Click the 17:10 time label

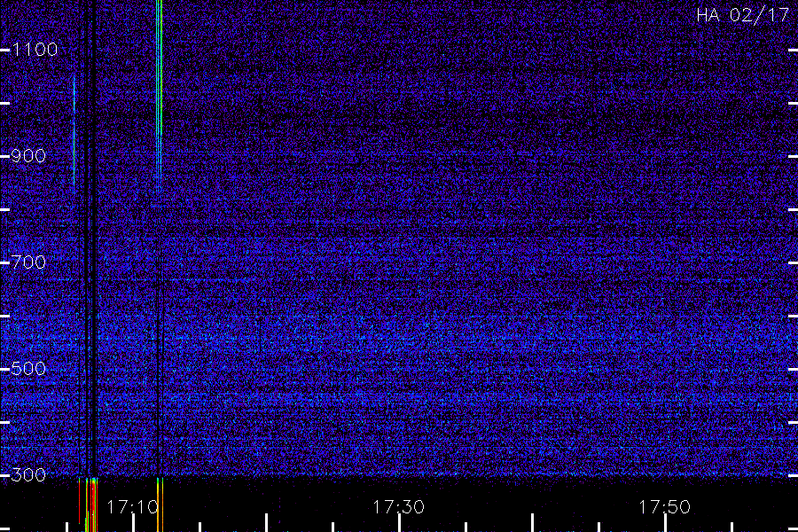click(133, 507)
